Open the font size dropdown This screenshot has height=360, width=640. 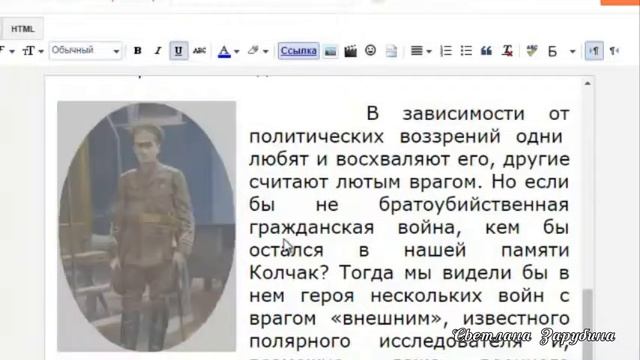tap(33, 51)
